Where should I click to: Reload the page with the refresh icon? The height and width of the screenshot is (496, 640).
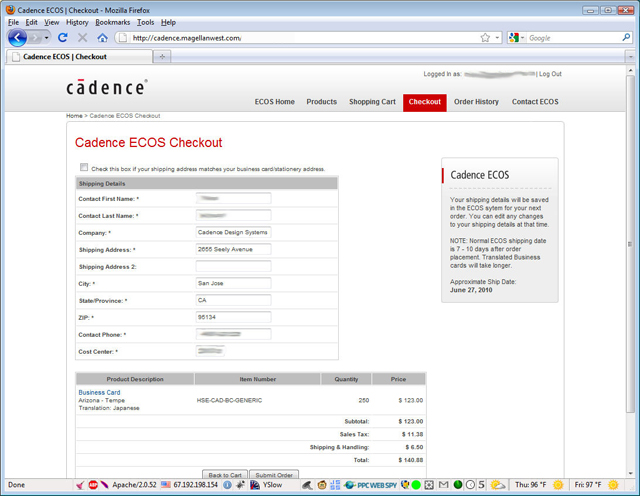62,38
